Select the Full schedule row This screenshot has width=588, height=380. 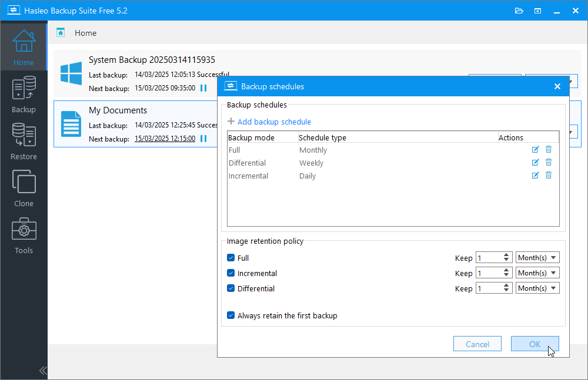tap(393, 150)
